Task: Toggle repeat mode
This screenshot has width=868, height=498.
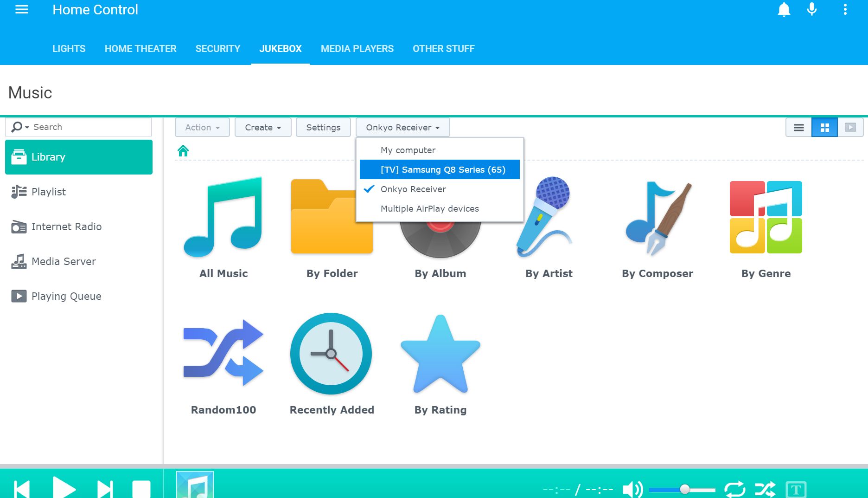Action: (735, 489)
